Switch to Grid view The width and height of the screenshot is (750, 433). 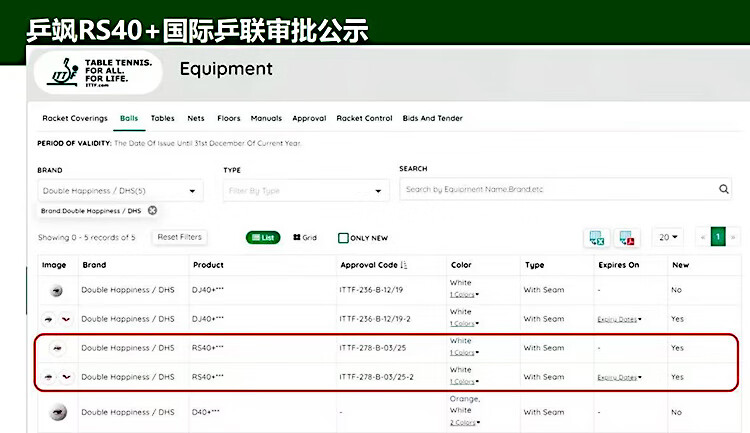click(x=305, y=238)
